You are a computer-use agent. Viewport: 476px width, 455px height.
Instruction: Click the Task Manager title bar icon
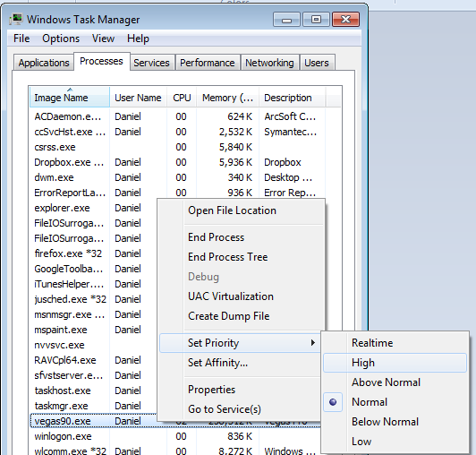(16, 20)
